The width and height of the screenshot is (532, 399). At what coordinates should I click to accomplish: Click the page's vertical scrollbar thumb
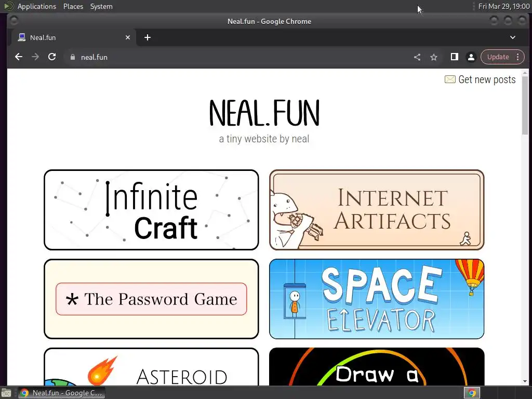[x=525, y=105]
